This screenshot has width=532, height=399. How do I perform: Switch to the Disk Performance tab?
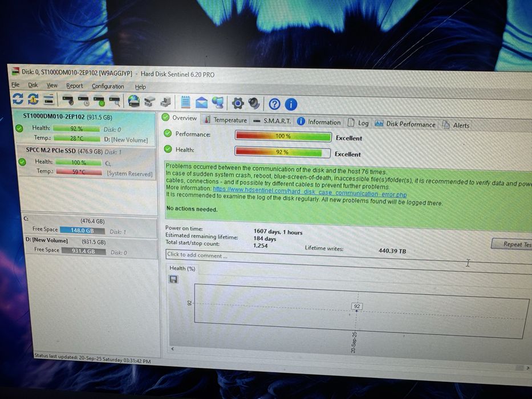(x=405, y=124)
